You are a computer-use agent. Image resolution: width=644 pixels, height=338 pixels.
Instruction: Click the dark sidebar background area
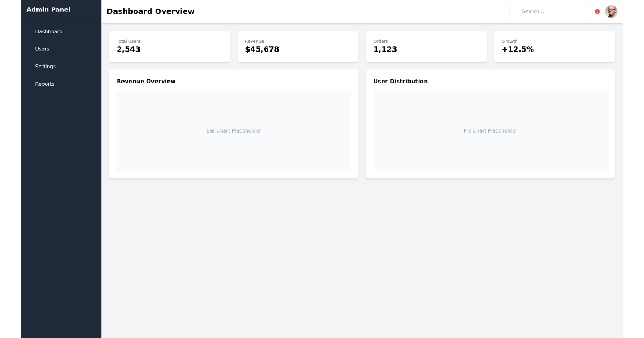pos(61,215)
